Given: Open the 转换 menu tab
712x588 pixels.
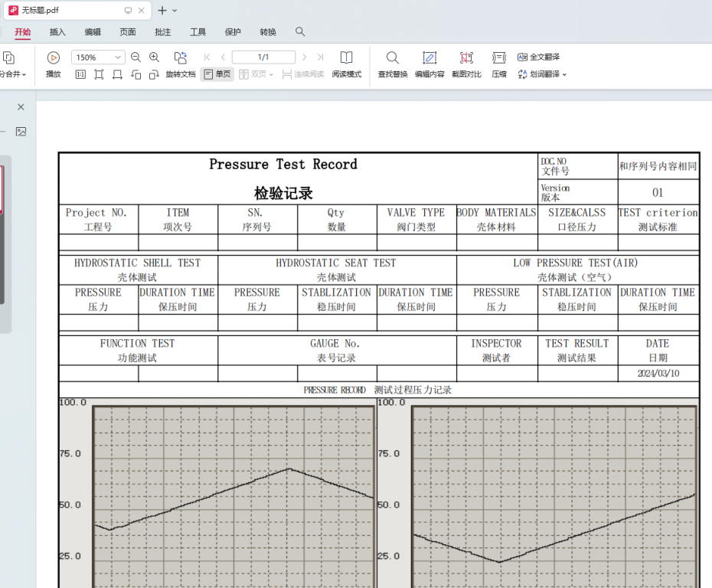Looking at the screenshot, I should [x=267, y=32].
